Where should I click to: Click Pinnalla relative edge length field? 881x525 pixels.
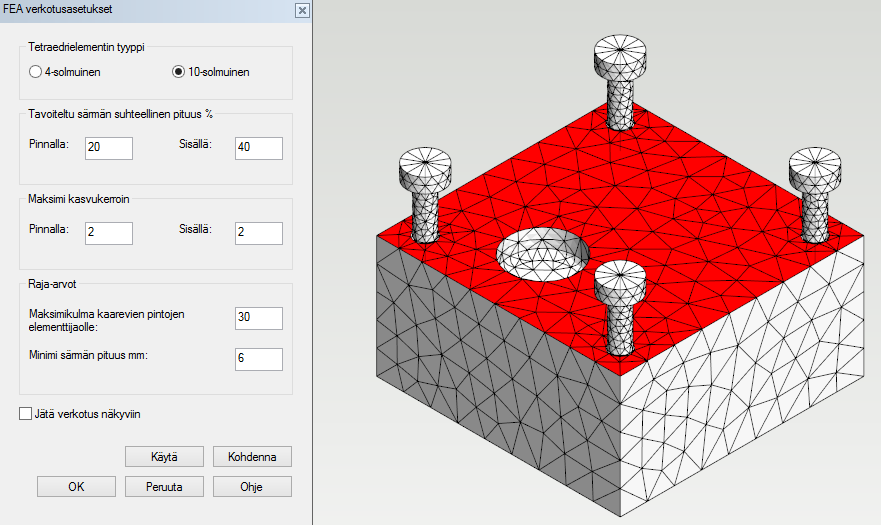(109, 148)
